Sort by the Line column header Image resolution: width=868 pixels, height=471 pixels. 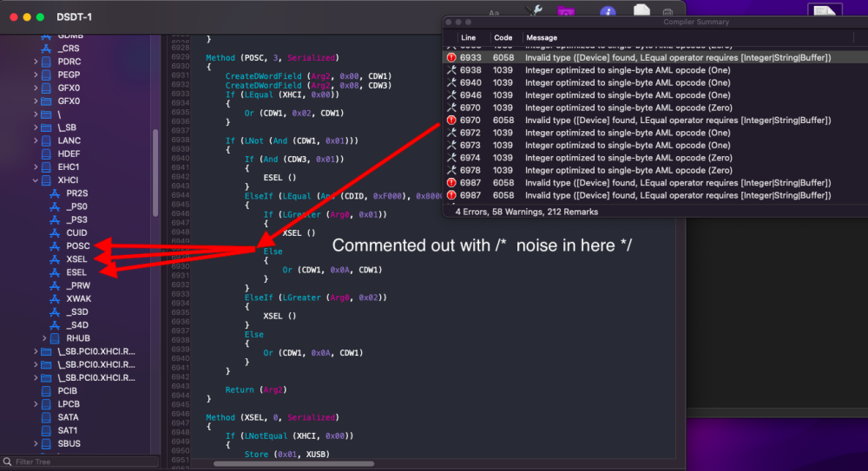[469, 37]
